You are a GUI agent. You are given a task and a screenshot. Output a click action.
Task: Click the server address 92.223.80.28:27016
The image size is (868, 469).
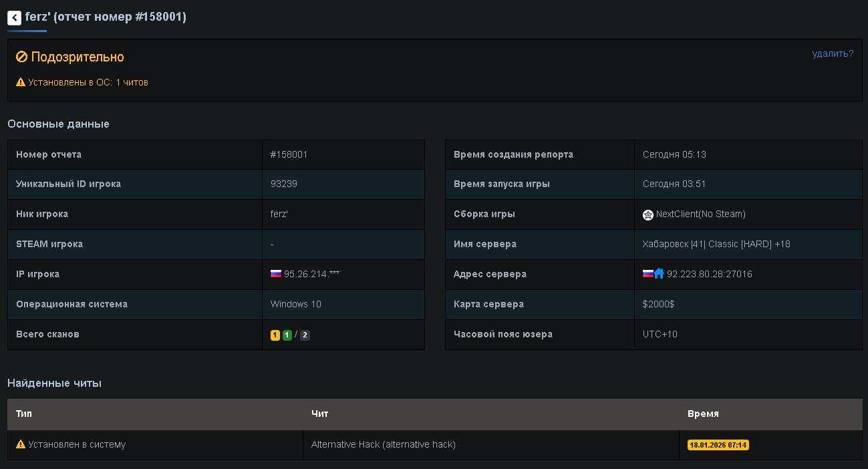[x=709, y=274]
